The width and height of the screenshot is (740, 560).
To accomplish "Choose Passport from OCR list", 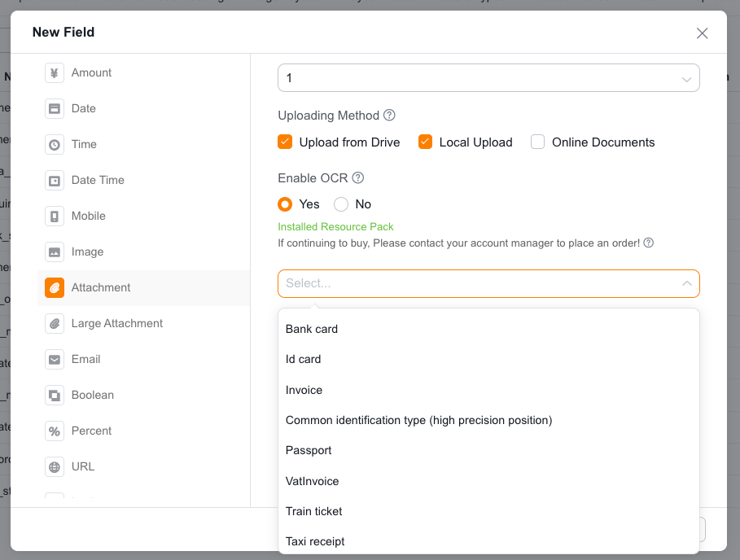I will pyautogui.click(x=488, y=450).
